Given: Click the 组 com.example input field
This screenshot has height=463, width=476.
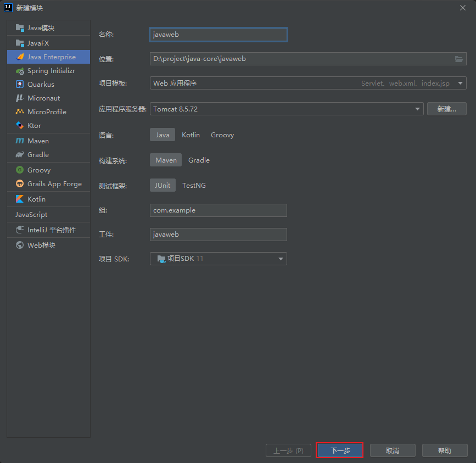Looking at the screenshot, I should point(219,210).
